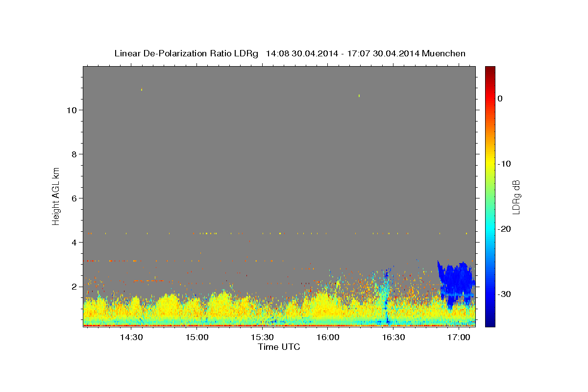Click the 2 km height tick label

74,286
